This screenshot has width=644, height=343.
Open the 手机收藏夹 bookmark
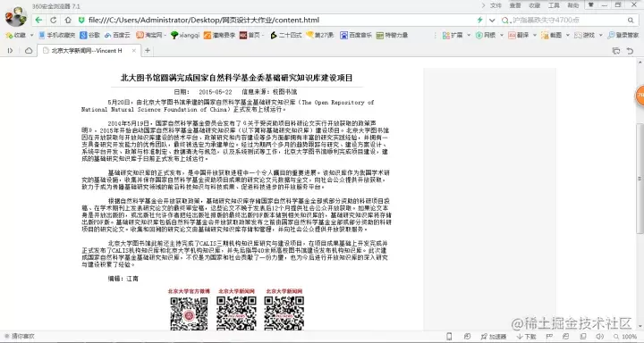(56, 36)
